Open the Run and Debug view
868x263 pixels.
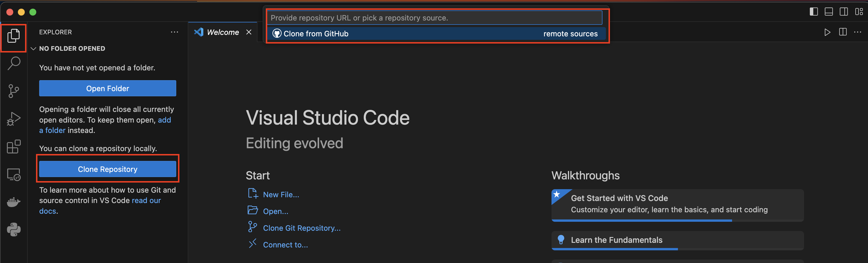(14, 119)
